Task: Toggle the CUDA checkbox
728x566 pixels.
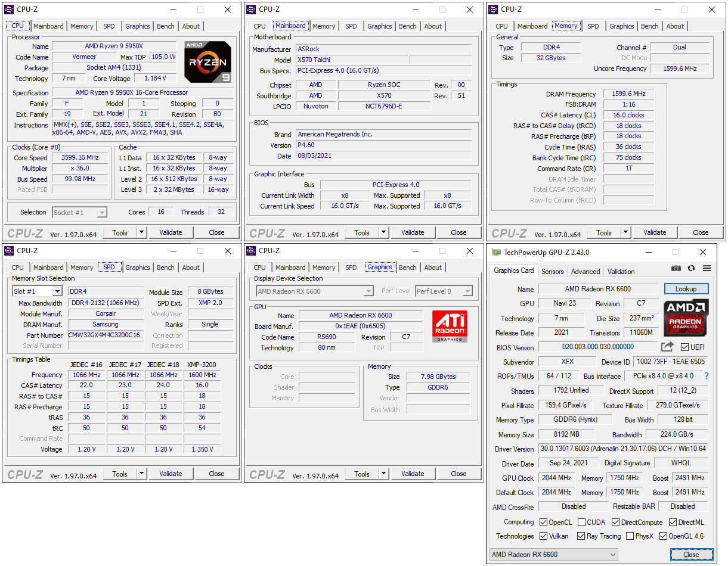Action: pyautogui.click(x=581, y=523)
